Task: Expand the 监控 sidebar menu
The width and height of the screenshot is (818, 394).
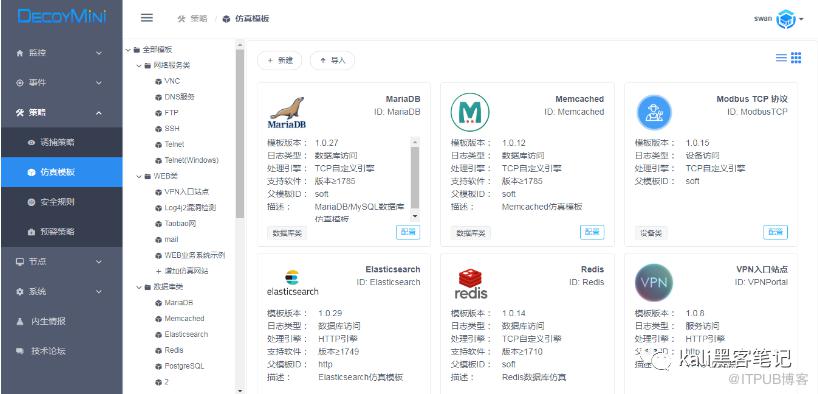Action: (x=99, y=53)
